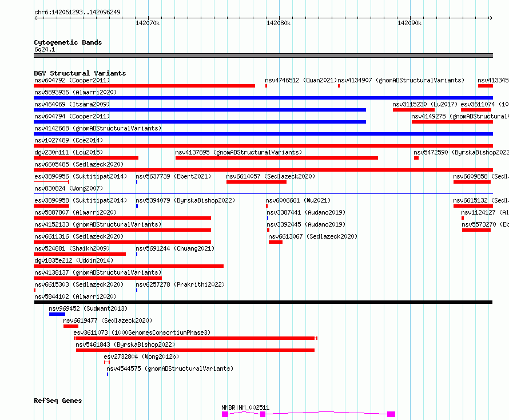Click the first NMBR exon magenta block

(x=225, y=414)
